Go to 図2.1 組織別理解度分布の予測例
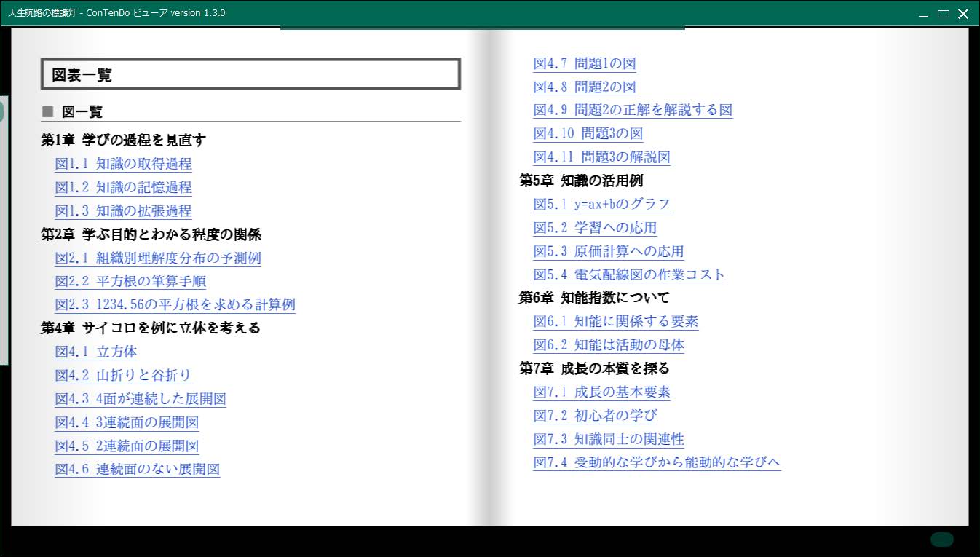 tap(157, 258)
